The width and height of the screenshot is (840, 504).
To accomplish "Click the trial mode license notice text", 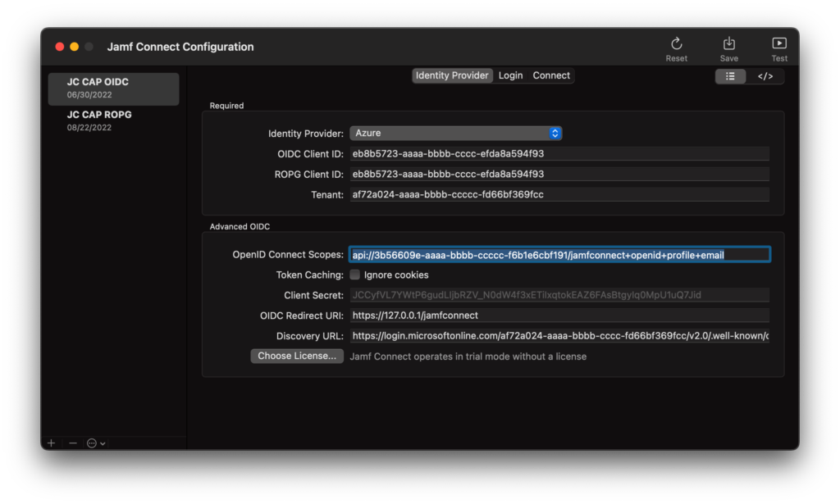I will coord(468,356).
